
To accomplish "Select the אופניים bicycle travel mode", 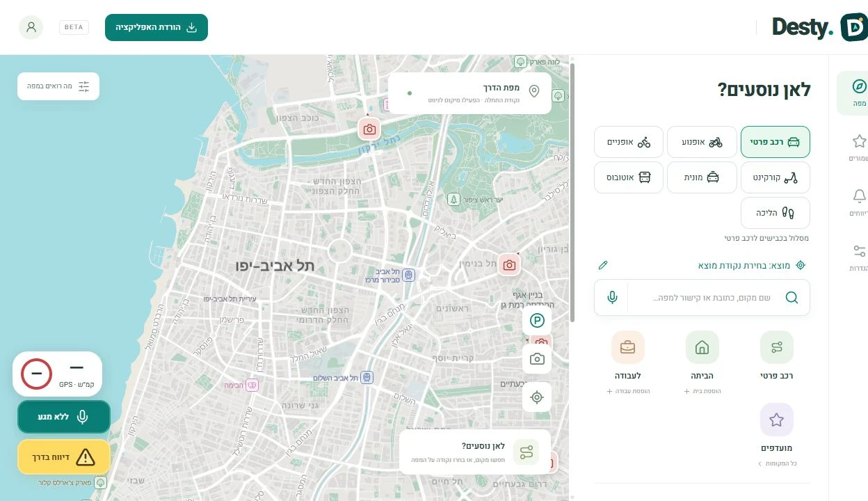I will coord(629,142).
